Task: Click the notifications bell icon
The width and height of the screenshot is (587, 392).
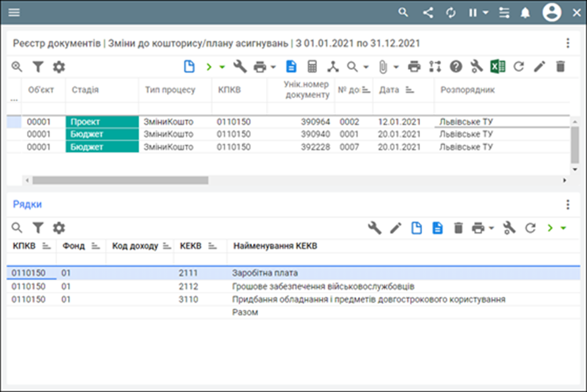Action: [x=525, y=12]
